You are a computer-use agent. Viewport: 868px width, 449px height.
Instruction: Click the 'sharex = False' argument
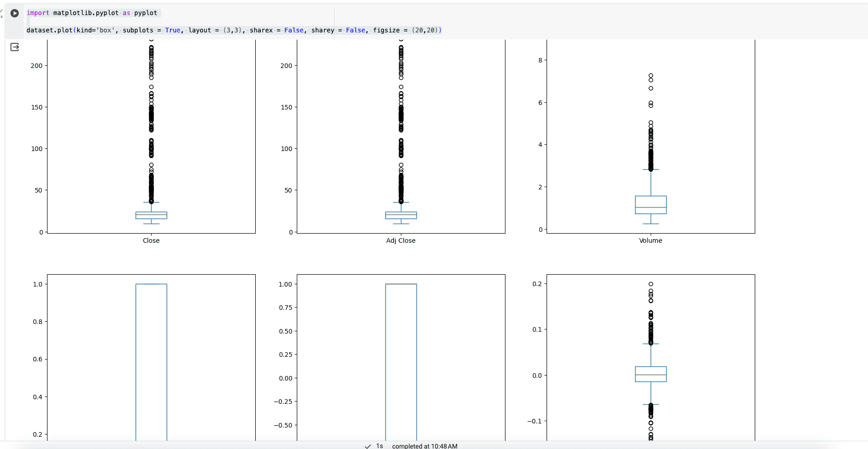pos(277,30)
